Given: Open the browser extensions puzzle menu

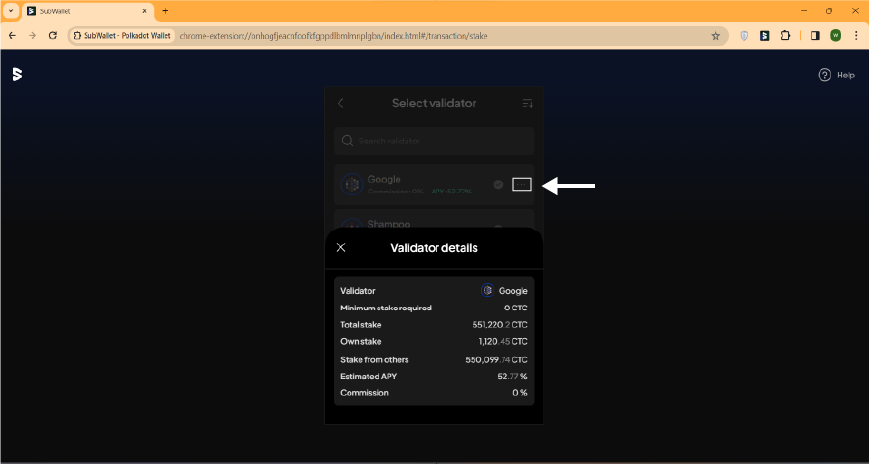Looking at the screenshot, I should [x=785, y=35].
